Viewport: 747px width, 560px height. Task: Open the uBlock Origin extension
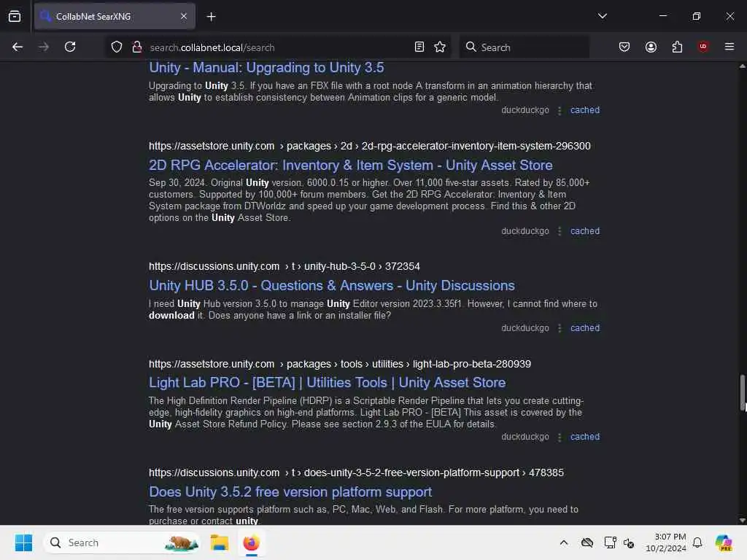[703, 47]
